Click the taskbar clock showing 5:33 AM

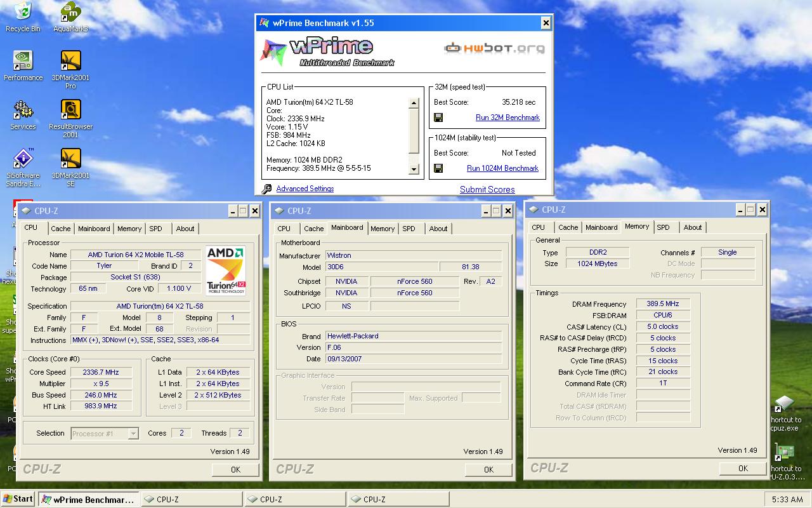coord(787,500)
